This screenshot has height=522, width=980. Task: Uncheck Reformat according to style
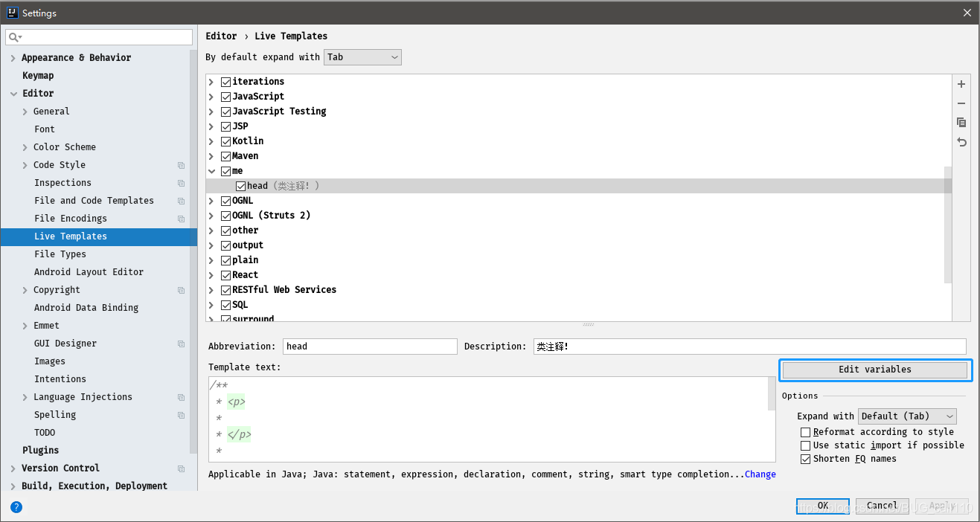(806, 431)
